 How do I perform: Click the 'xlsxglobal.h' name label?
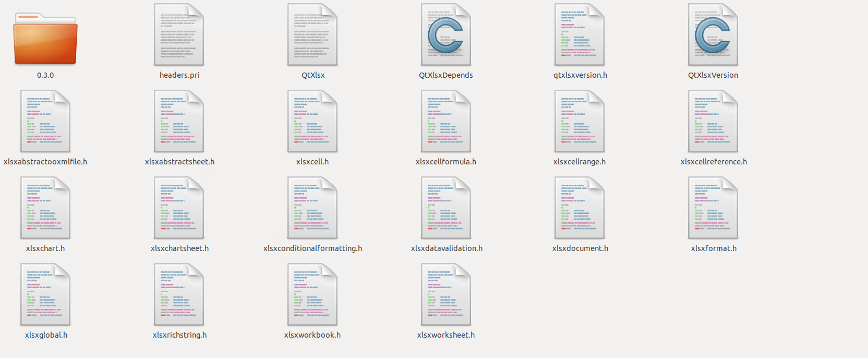(46, 335)
